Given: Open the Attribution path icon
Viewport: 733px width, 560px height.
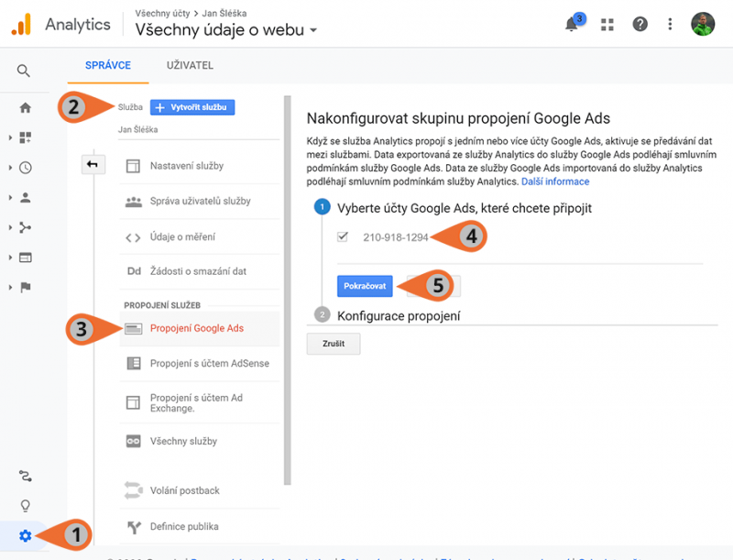Looking at the screenshot, I should coord(26,477).
